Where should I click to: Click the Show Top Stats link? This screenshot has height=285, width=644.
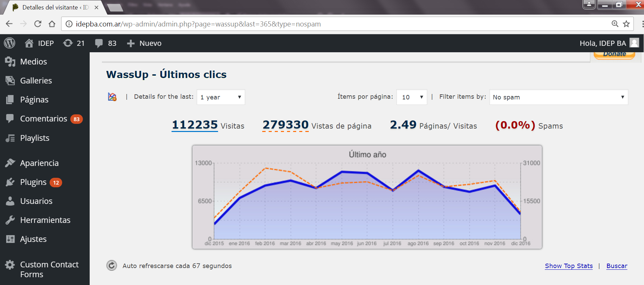point(569,266)
